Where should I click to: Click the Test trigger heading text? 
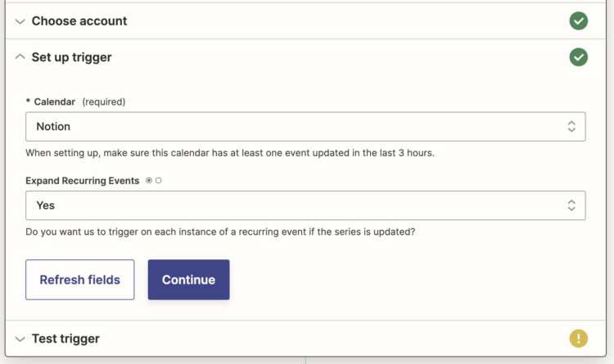tap(65, 339)
